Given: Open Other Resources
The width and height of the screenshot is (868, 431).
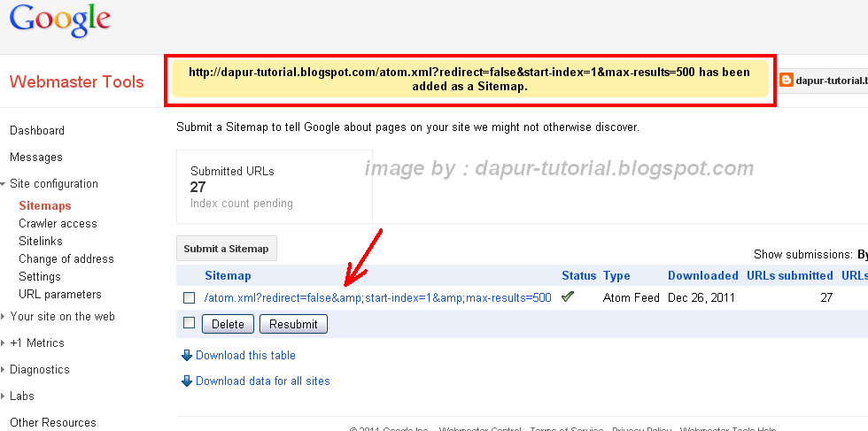Looking at the screenshot, I should [53, 423].
